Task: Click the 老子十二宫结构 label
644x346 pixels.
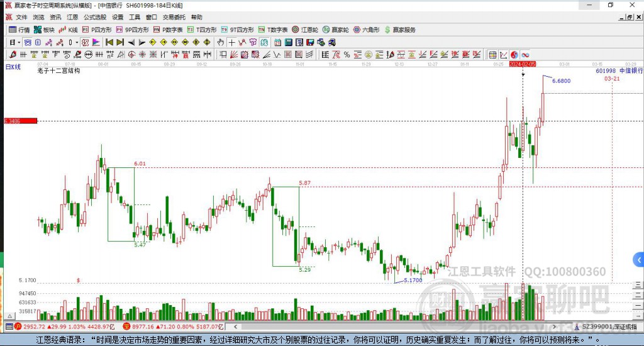Action: (x=58, y=70)
